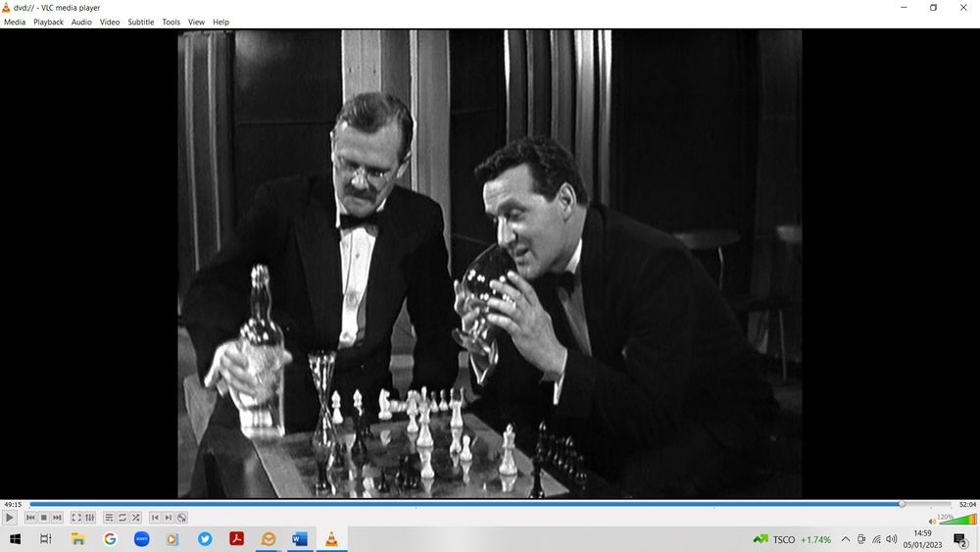
Task: Launch Google from the taskbar
Action: [x=110, y=539]
